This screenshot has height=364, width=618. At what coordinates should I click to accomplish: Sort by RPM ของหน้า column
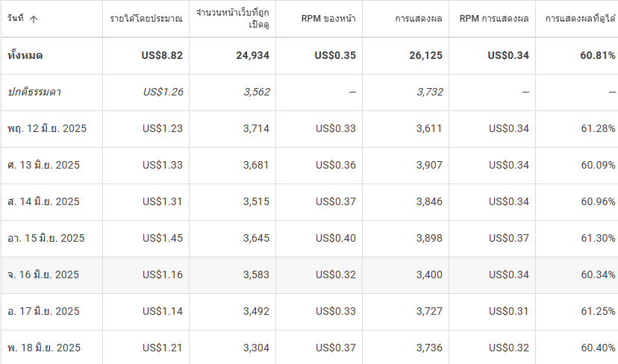[x=328, y=19]
